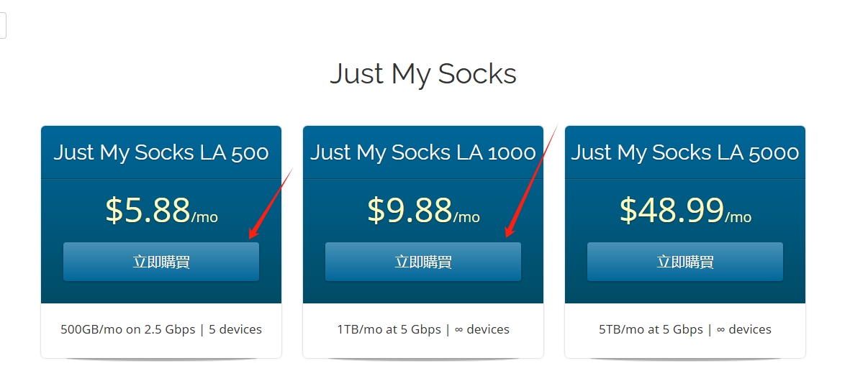
Task: Click the partial box at top-left edge
Action: point(3,26)
